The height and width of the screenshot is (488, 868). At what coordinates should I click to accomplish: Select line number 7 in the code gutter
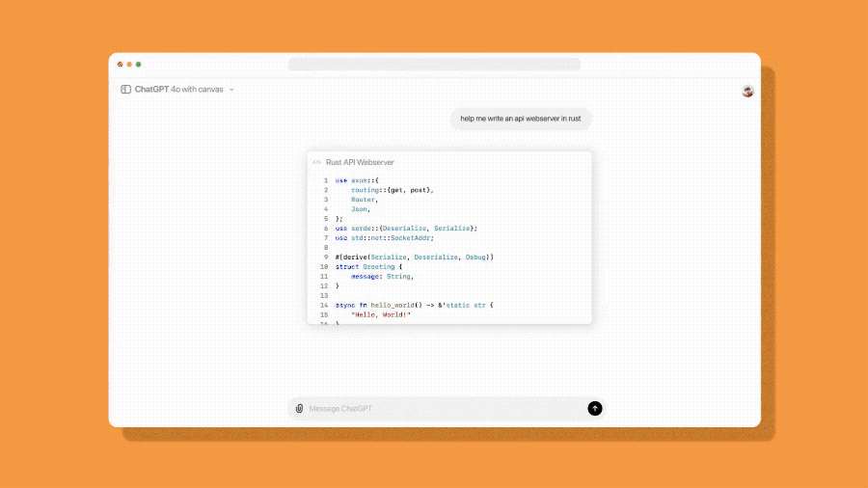click(x=325, y=238)
